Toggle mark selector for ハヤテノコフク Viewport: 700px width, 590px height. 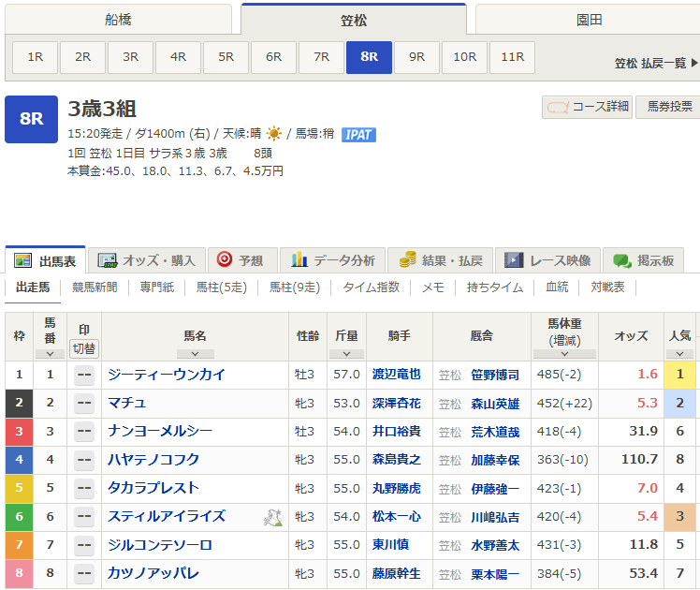coord(84,460)
